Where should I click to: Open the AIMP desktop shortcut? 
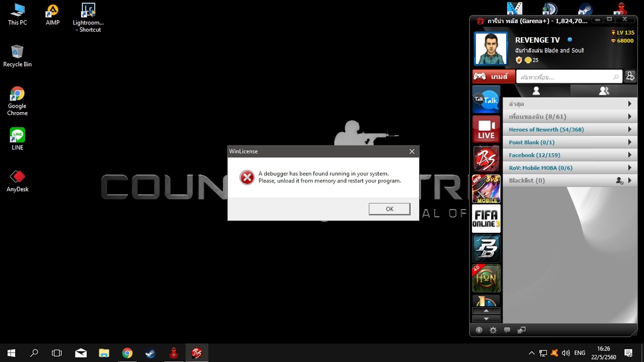52,15
